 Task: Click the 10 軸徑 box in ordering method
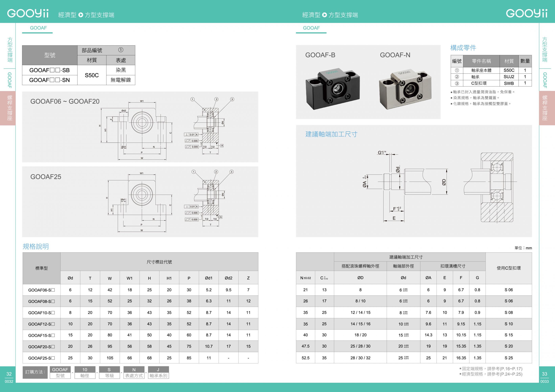coord(85,372)
